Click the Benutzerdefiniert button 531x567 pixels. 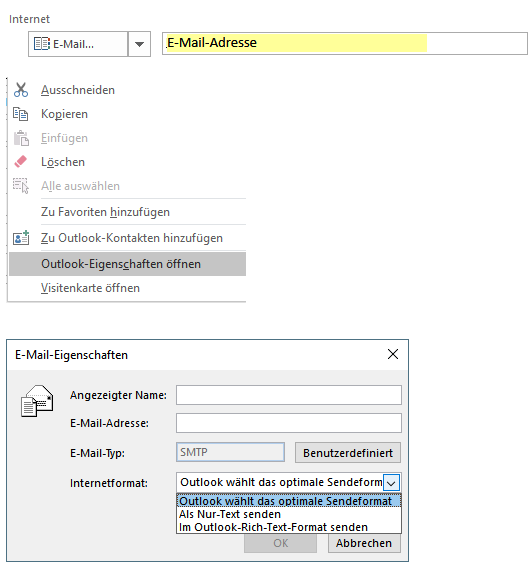348,453
